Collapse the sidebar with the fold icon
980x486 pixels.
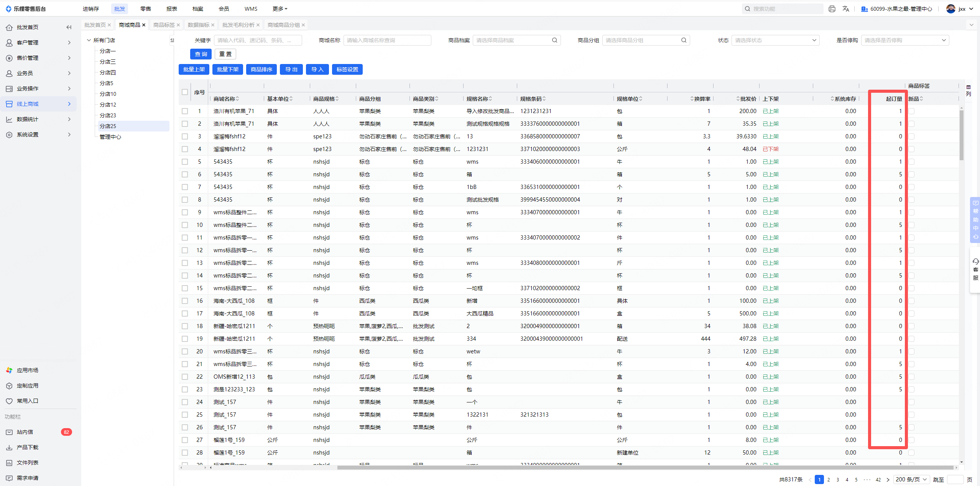[69, 27]
